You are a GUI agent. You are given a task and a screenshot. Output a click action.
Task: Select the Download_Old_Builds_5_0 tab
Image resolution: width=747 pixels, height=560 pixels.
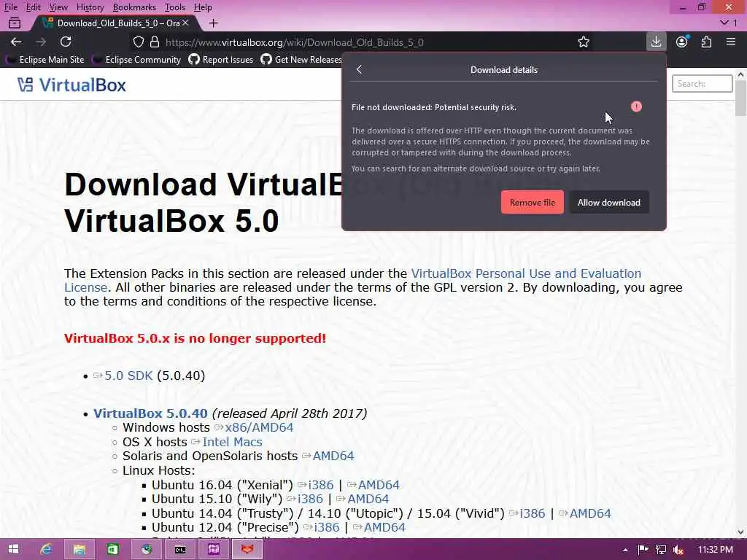[x=115, y=23]
